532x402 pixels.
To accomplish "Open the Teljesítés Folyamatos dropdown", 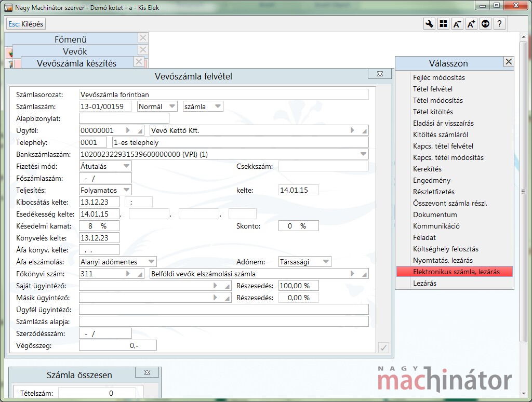I will pyautogui.click(x=126, y=190).
